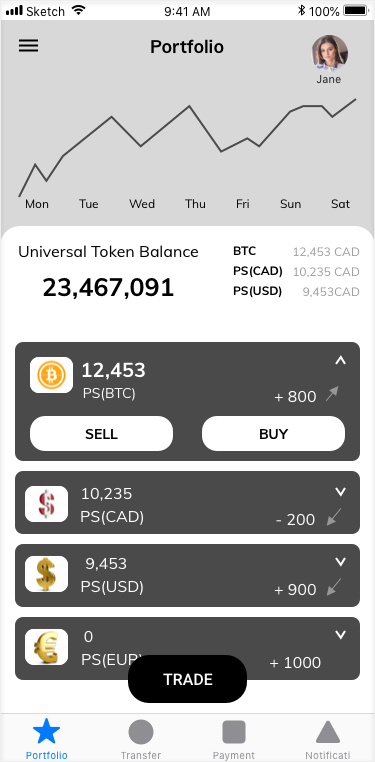Click the upward trend arrow beside +800
The image size is (375, 762).
click(x=332, y=394)
